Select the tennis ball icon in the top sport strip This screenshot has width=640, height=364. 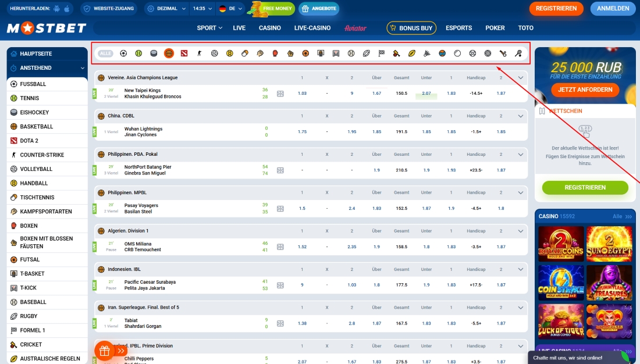pyautogui.click(x=138, y=53)
